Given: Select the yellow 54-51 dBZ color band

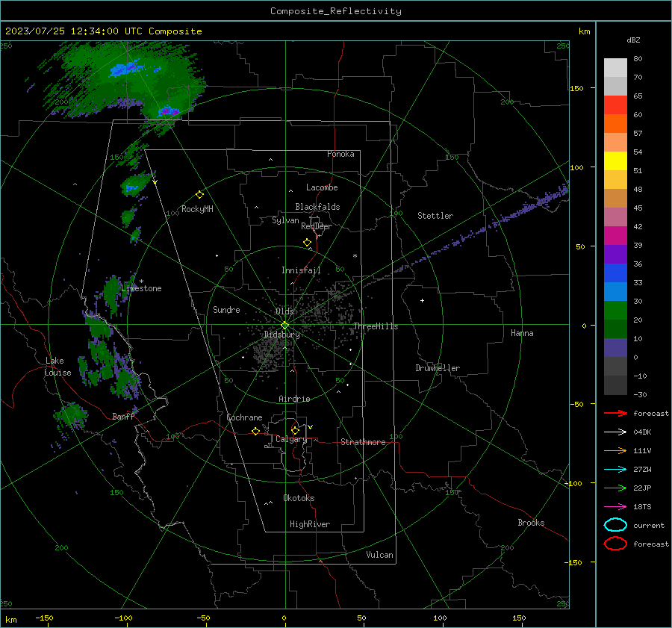Looking at the screenshot, I should [615, 161].
